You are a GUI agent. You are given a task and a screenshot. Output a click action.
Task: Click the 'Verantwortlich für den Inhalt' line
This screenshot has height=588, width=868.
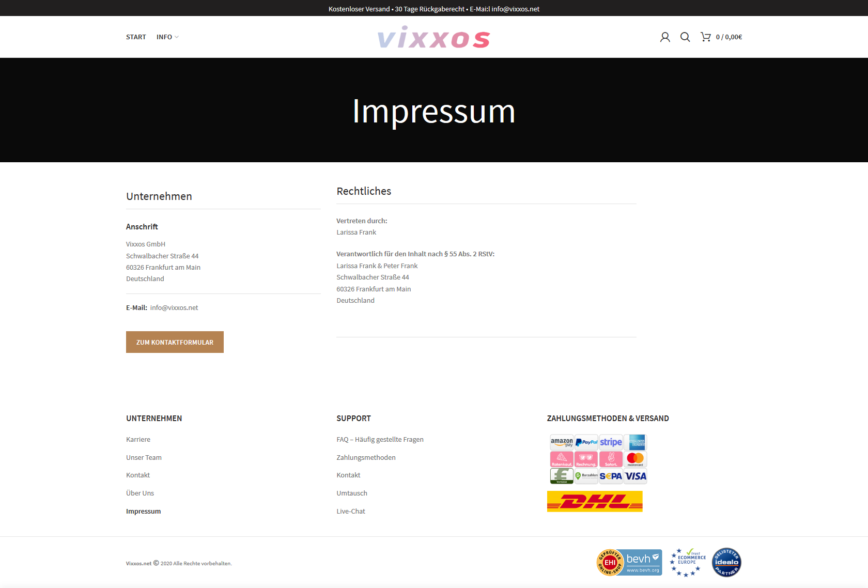pyautogui.click(x=415, y=254)
